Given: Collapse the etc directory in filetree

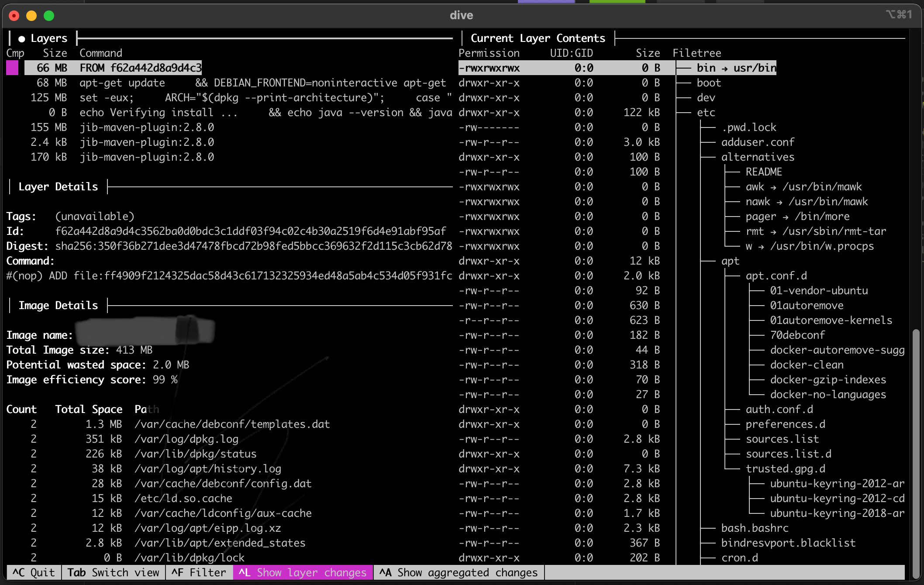Looking at the screenshot, I should (x=706, y=113).
